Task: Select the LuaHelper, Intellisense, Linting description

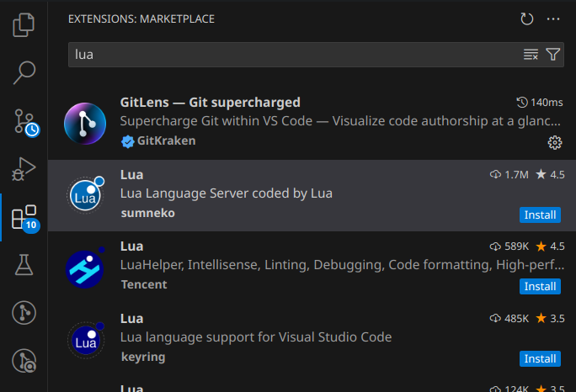Action: [342, 265]
